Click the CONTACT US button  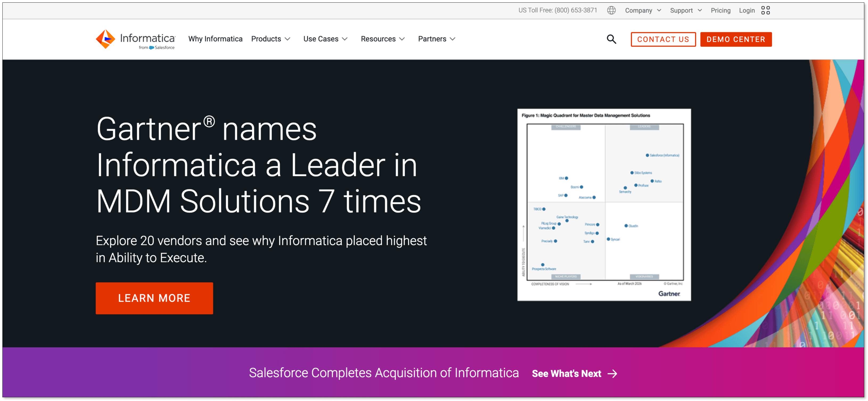663,39
